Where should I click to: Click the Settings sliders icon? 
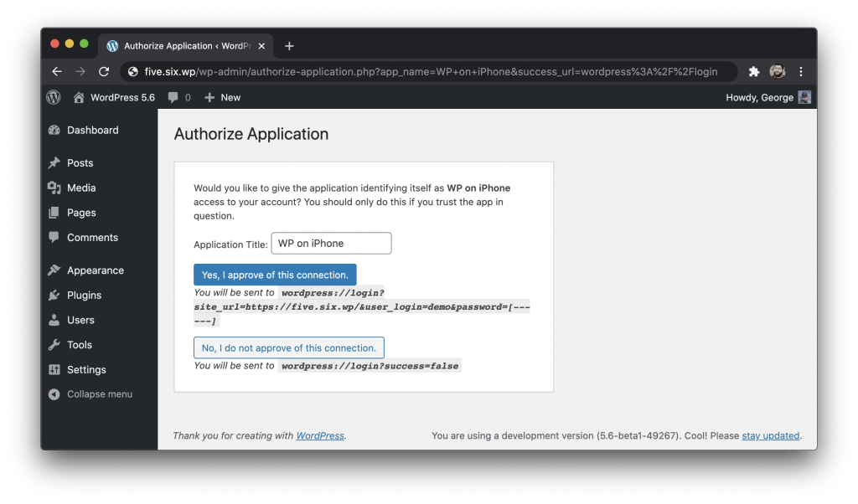(54, 369)
